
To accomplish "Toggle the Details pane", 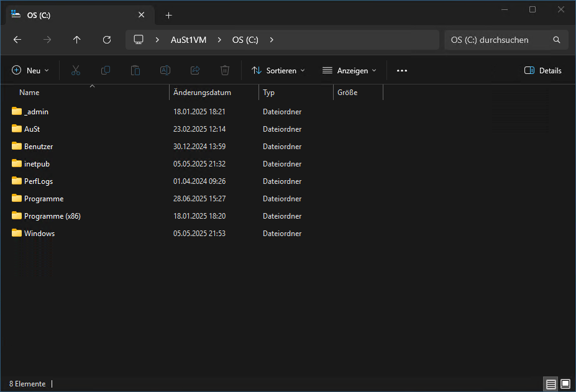I will pyautogui.click(x=543, y=71).
